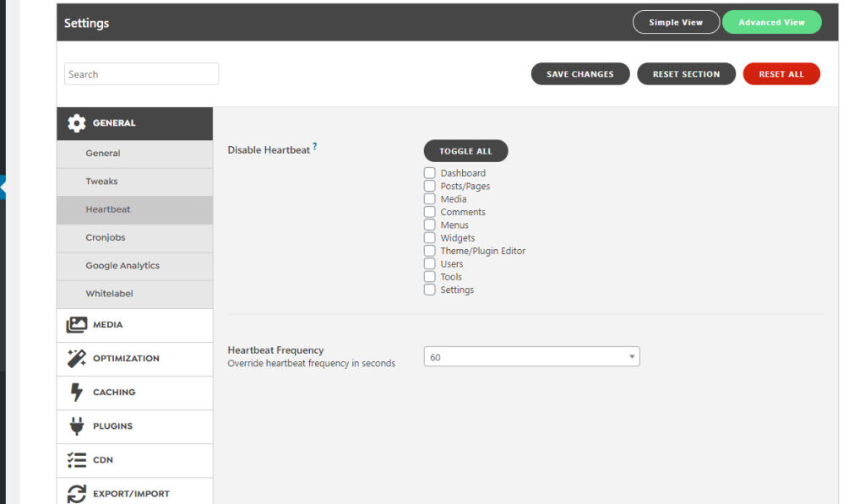Click the Export/Import sync arrows icon

click(77, 494)
